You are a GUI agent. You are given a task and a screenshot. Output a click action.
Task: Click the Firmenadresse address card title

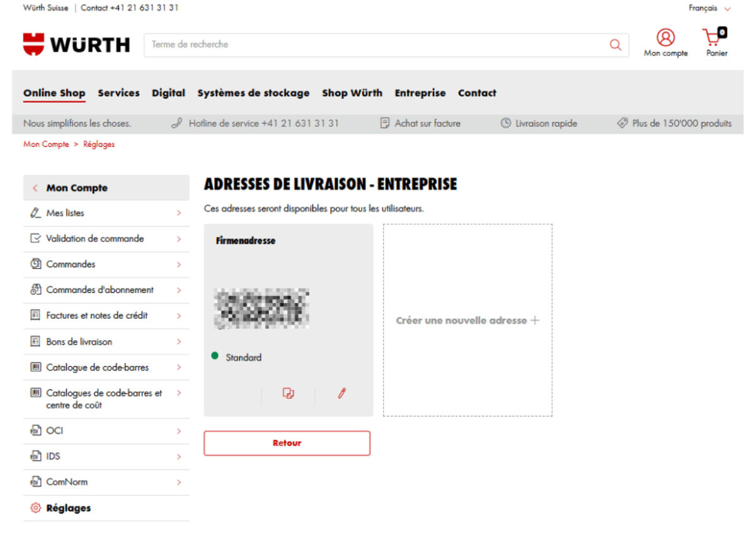tap(246, 241)
